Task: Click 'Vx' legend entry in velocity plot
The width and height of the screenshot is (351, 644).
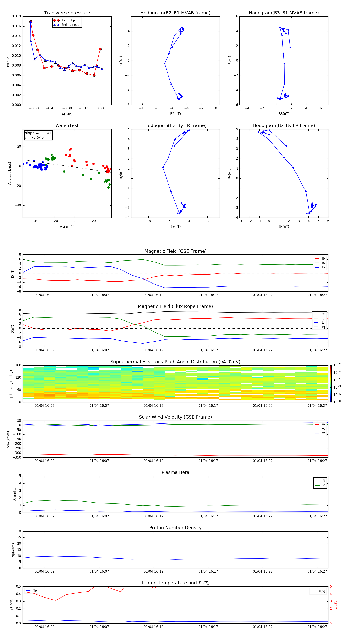Action: click(x=320, y=424)
